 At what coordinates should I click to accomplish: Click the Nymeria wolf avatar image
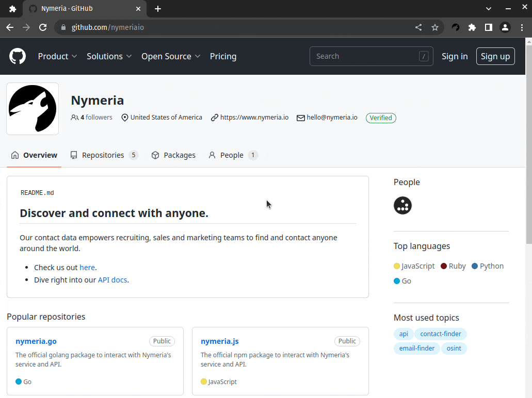pyautogui.click(x=33, y=109)
